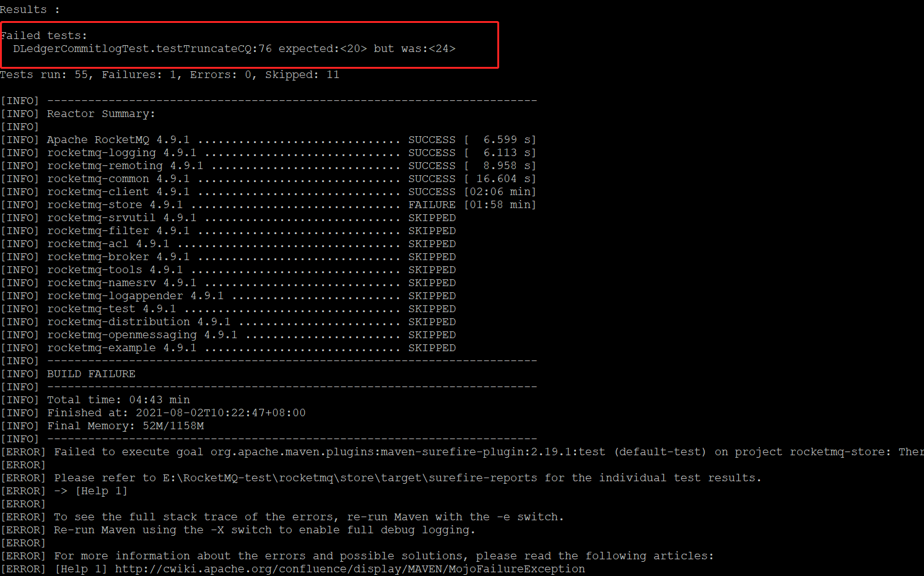The width and height of the screenshot is (924, 576).
Task: Select the rocketmq-client 4.9.1 row
Action: click(268, 192)
